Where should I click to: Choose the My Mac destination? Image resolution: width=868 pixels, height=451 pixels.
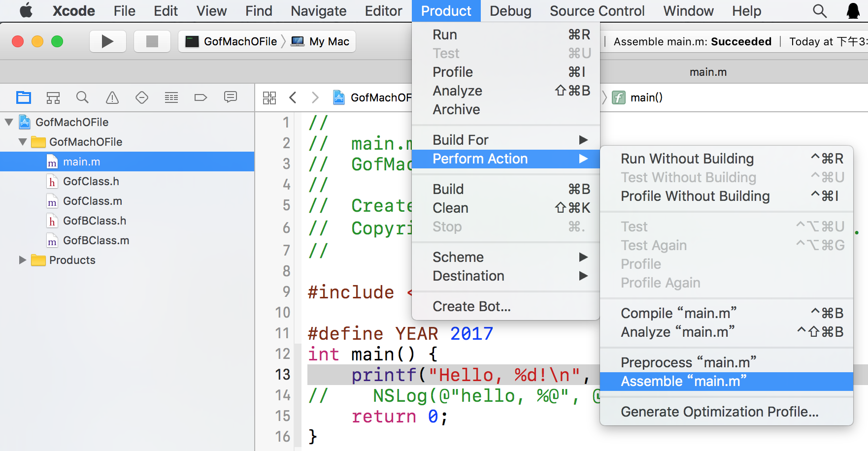(x=320, y=41)
